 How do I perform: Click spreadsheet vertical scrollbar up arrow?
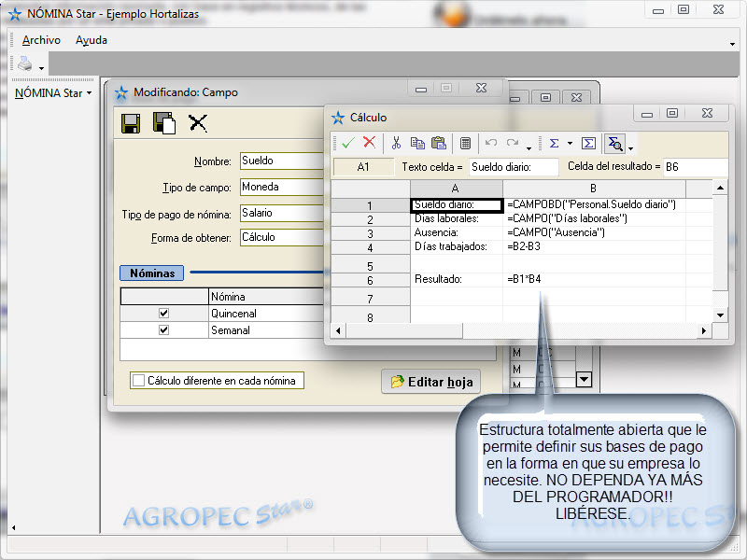(720, 189)
